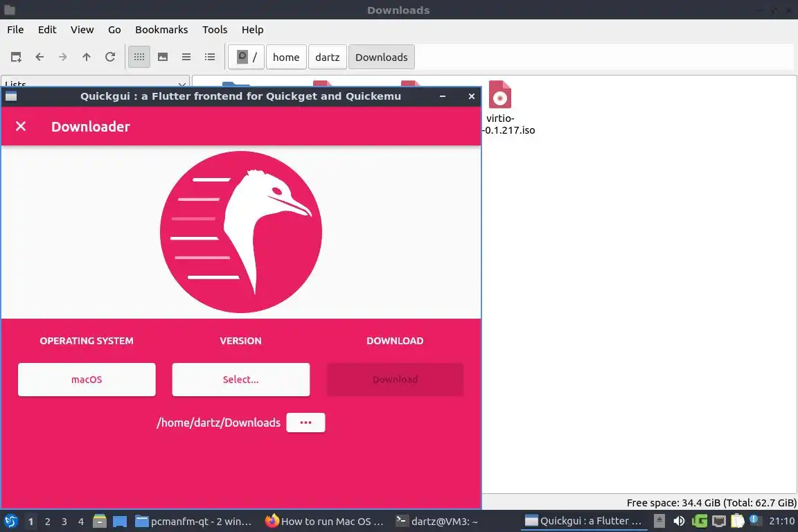
Task: Click the Quickgui window menu icon
Action: pos(11,96)
